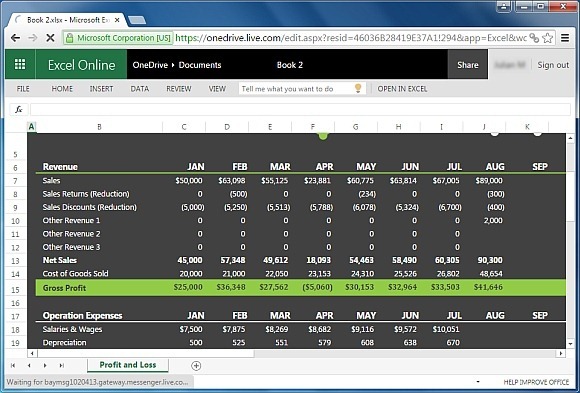Click the Net Sales row label
Viewport: 580px width, 393px height.
coord(60,260)
